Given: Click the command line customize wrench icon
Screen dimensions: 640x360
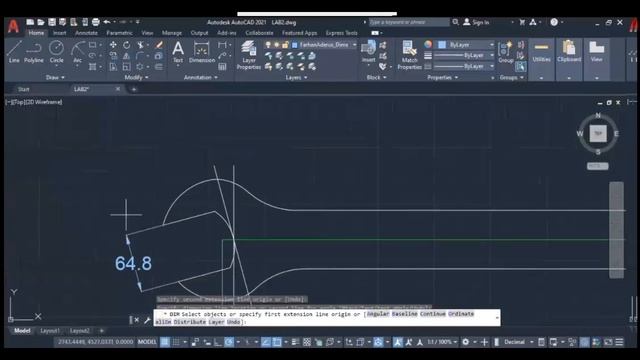Looking at the screenshot, I should (x=147, y=320).
